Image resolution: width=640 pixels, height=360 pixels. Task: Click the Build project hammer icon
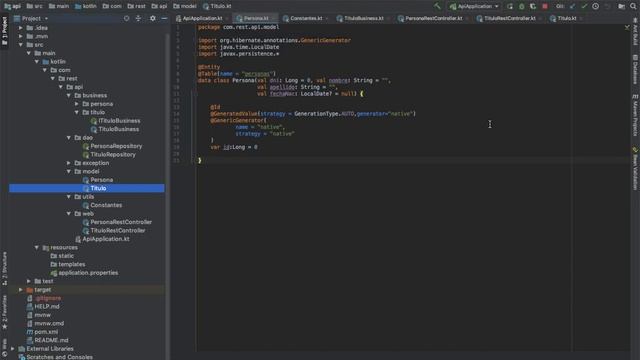point(437,6)
